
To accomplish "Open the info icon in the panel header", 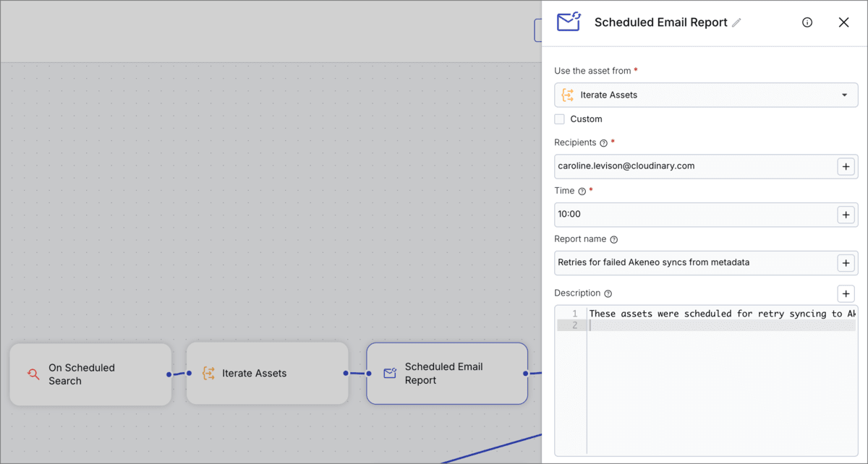I will [807, 22].
